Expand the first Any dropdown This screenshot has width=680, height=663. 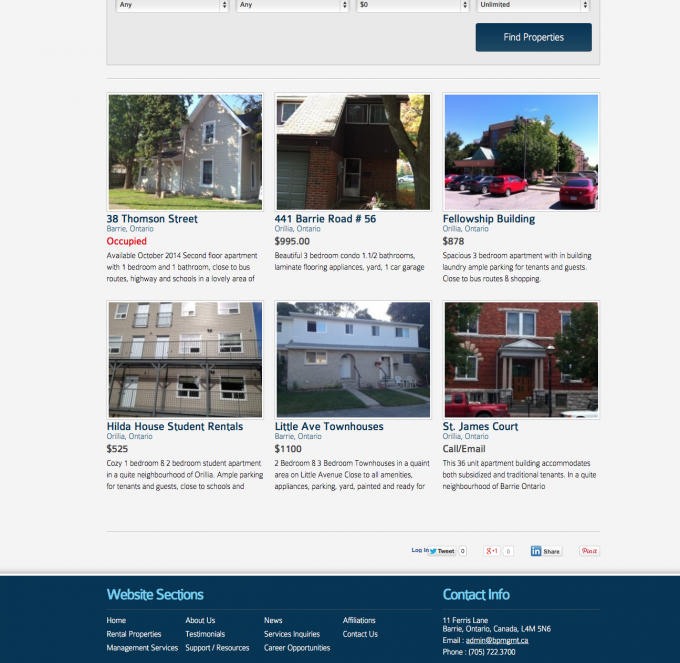click(x=171, y=5)
